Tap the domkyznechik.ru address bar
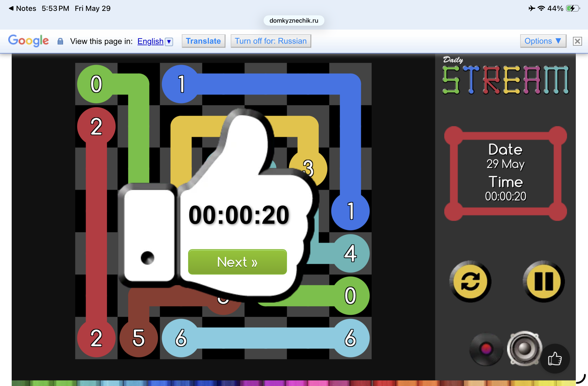Screen dimensions: 588x386 click(294, 20)
